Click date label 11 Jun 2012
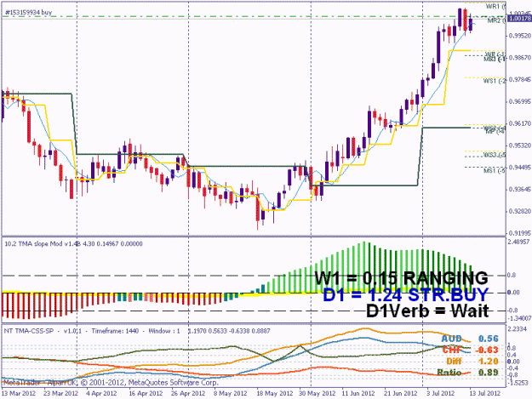Screen dimensions: 532x399 358,393
